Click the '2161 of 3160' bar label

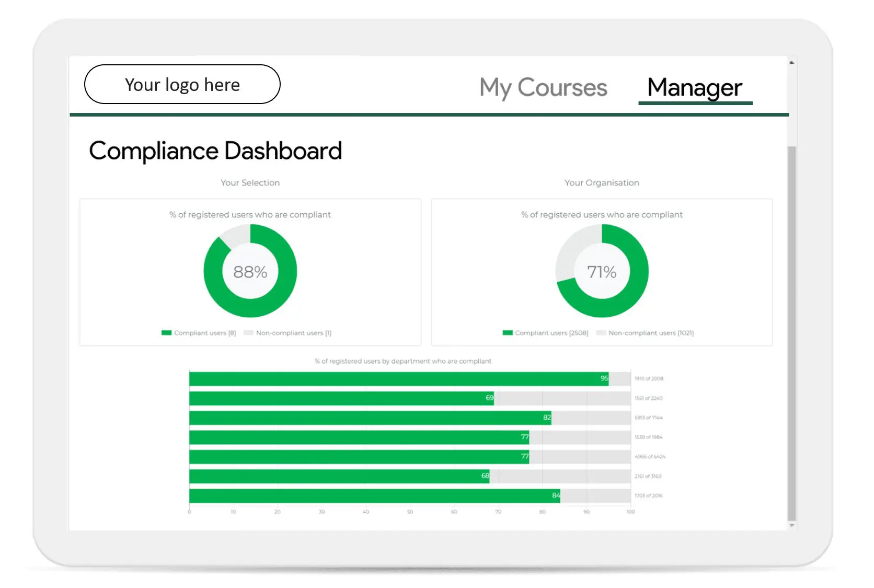pyautogui.click(x=648, y=476)
